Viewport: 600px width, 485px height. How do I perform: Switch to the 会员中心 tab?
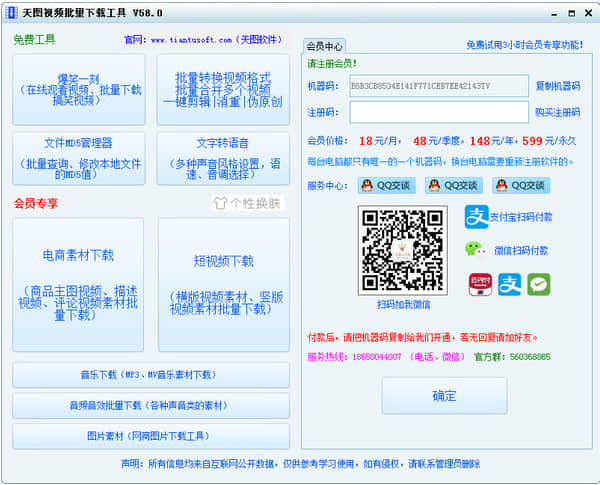[x=324, y=46]
